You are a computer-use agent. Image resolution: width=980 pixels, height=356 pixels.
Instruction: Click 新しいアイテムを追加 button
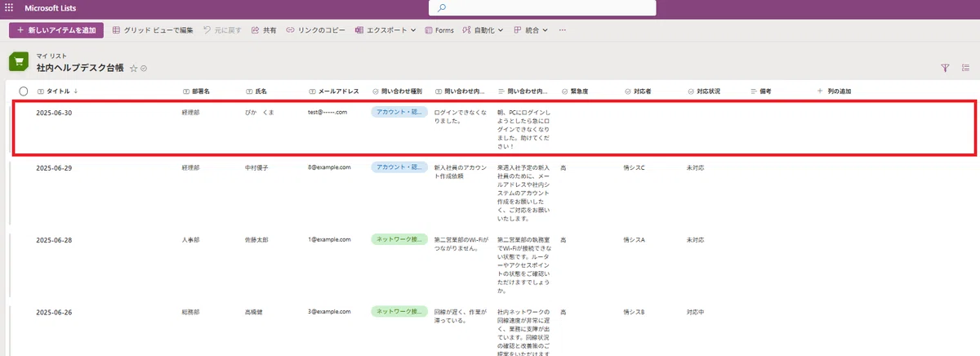pyautogui.click(x=56, y=30)
